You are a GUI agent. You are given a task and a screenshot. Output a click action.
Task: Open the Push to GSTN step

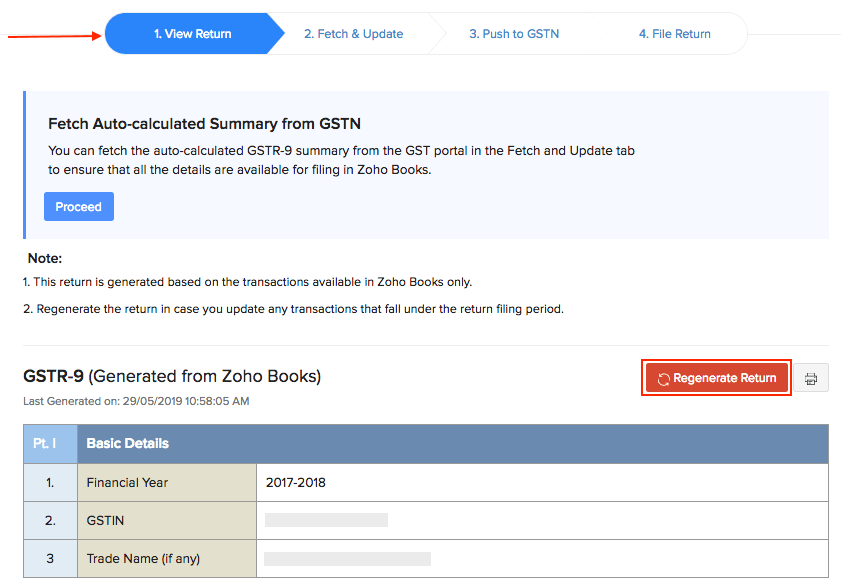click(513, 33)
